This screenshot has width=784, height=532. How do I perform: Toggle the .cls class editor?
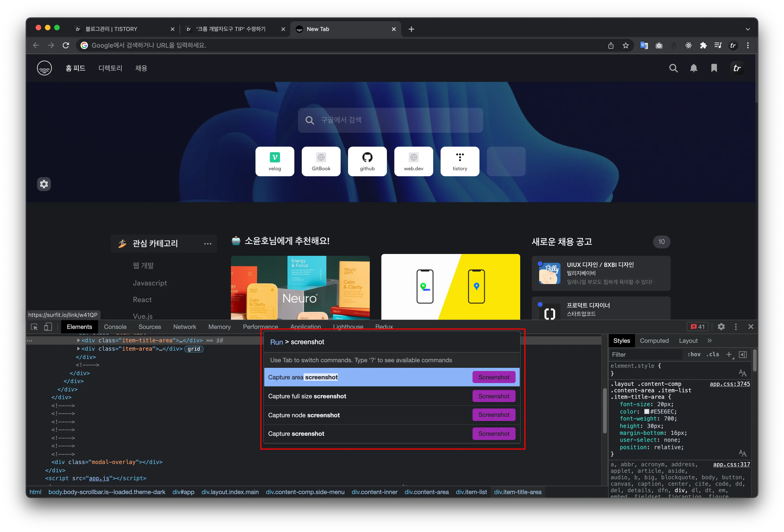pos(712,354)
